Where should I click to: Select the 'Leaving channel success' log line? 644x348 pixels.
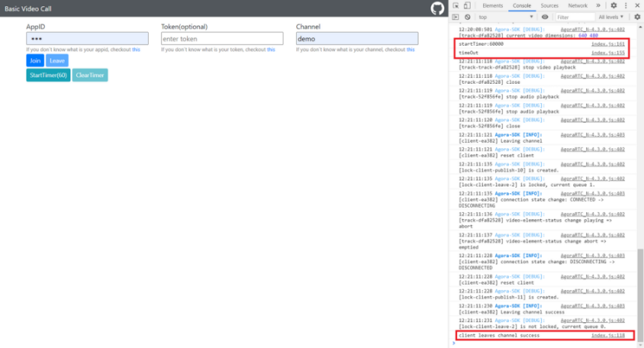coord(512,312)
